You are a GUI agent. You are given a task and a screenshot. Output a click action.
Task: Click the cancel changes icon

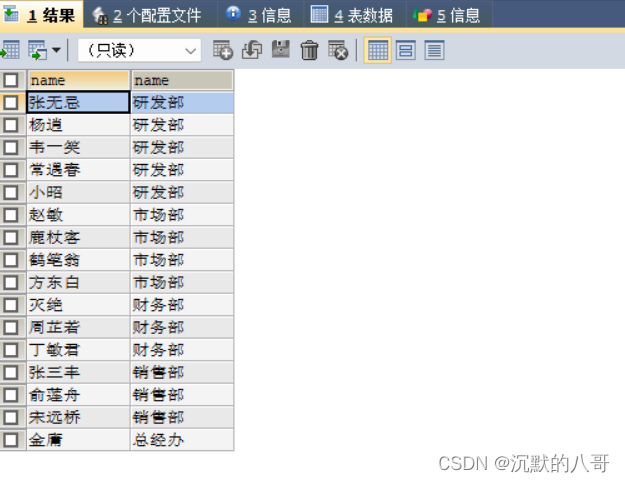[338, 50]
